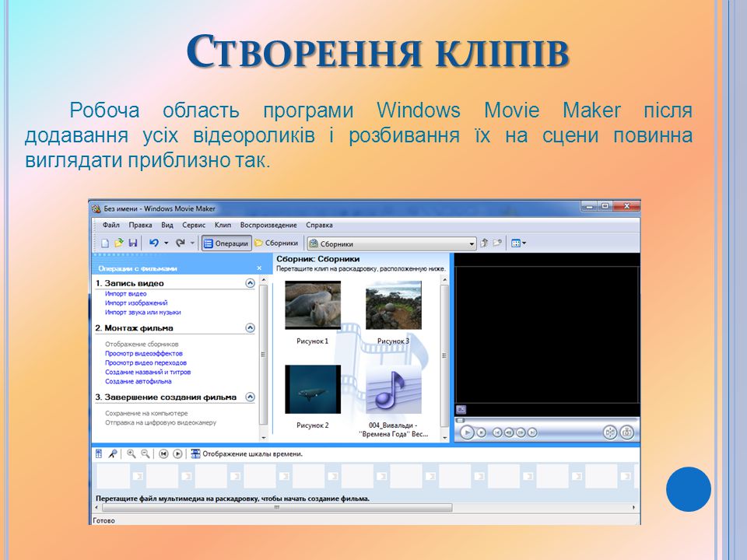Close the Операции с фильмами pane

tap(259, 268)
